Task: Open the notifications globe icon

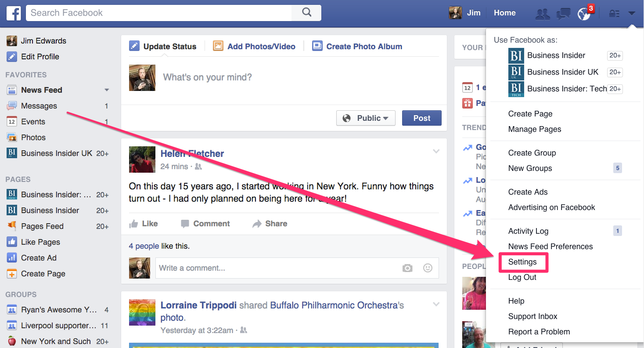Action: click(584, 14)
